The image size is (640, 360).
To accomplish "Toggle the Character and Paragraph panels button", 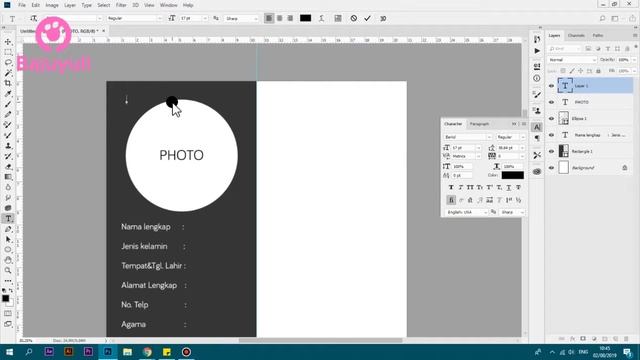I will [x=338, y=18].
